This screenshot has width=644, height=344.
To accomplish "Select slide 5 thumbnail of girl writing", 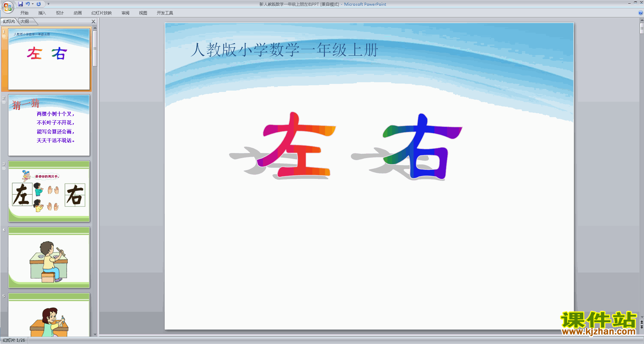I will [x=49, y=315].
